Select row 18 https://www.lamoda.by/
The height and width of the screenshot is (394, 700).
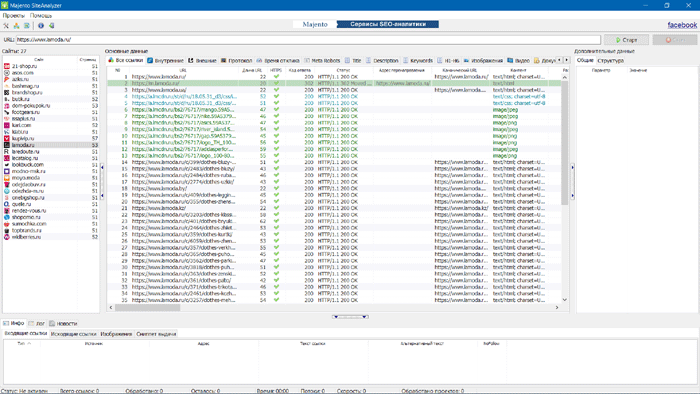334,188
